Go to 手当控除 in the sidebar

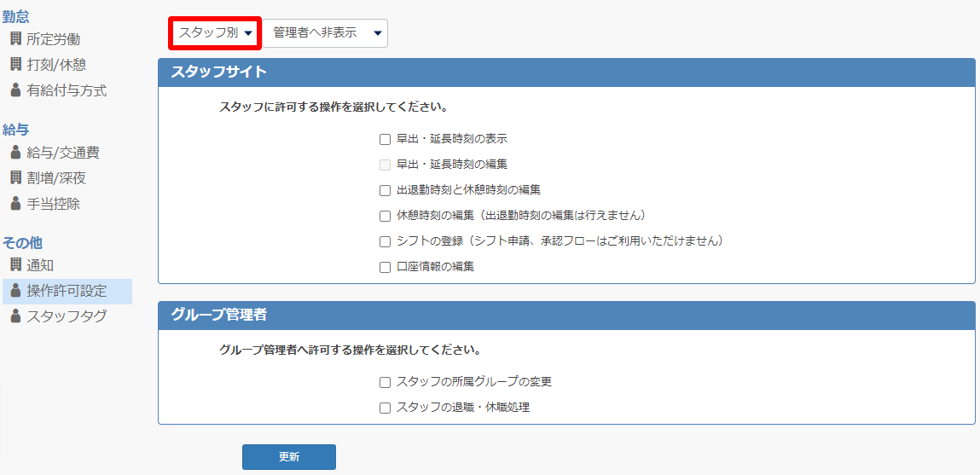coord(53,204)
